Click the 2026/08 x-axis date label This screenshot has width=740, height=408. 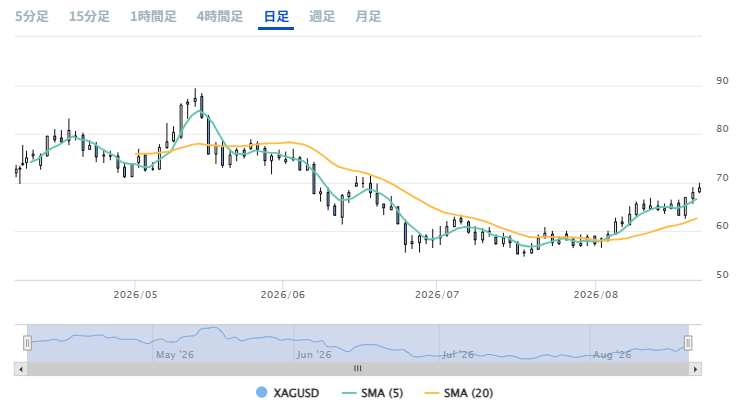(x=596, y=295)
